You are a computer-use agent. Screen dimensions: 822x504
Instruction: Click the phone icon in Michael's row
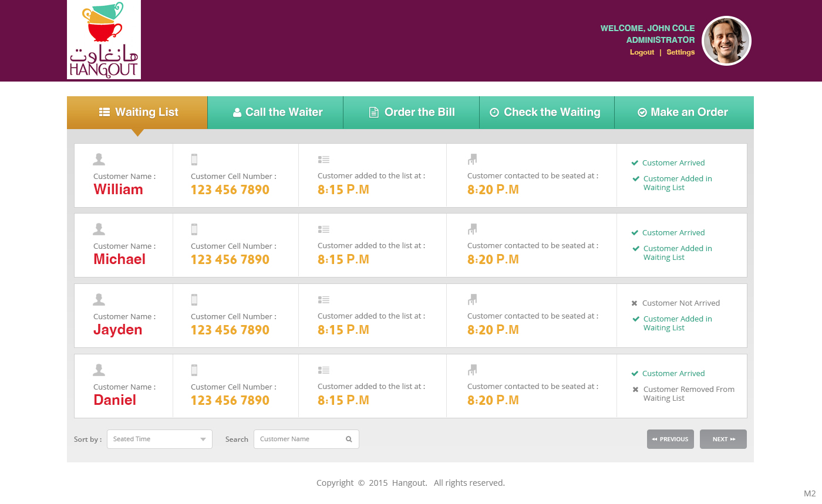pyautogui.click(x=194, y=229)
